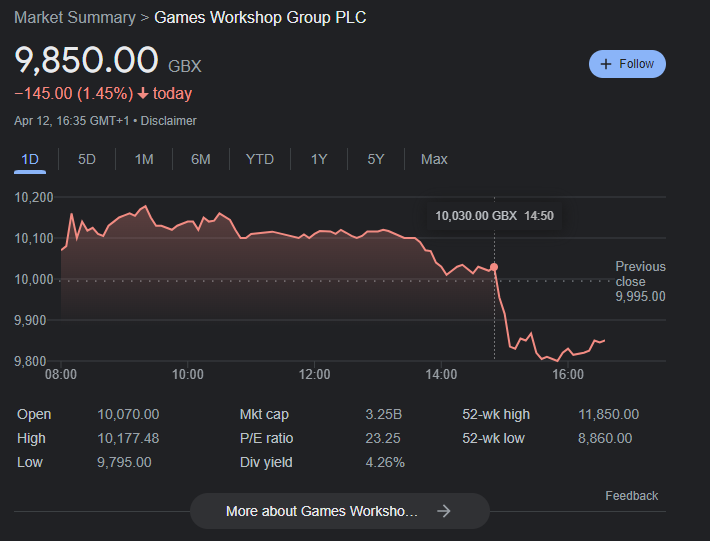Click the 9,850.00 current price

pos(86,60)
